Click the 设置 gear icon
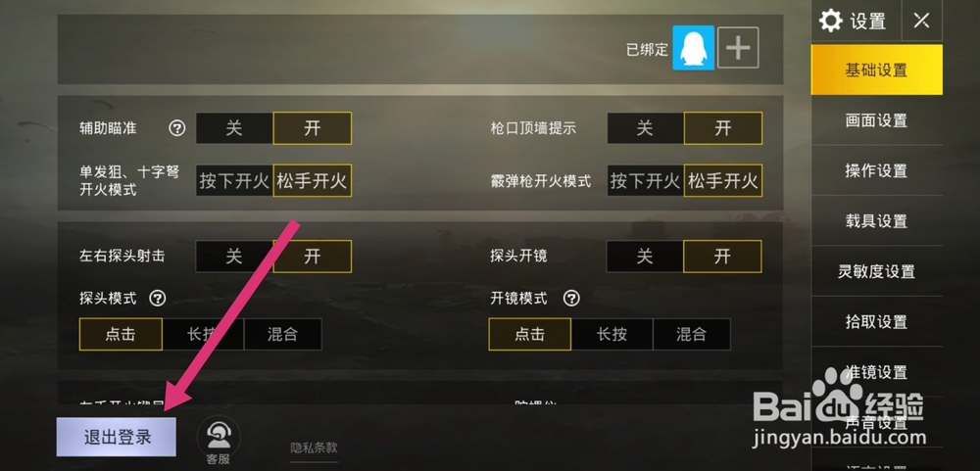This screenshot has width=980, height=471. pos(831,22)
